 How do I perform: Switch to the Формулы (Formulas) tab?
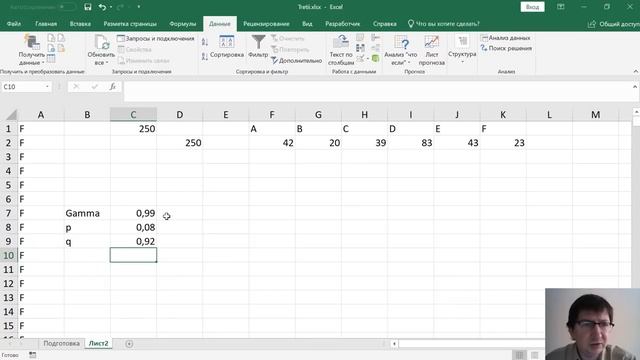pos(182,24)
